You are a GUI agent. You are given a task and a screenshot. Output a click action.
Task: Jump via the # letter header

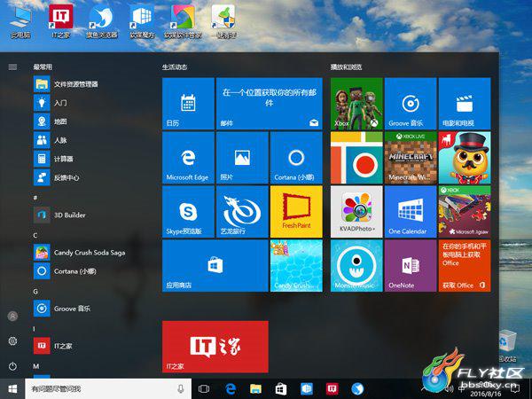coord(35,198)
